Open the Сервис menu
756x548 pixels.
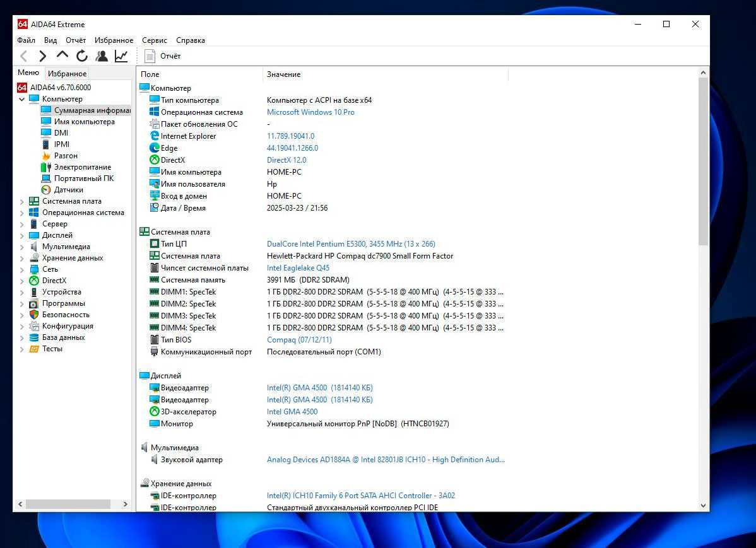pyautogui.click(x=154, y=40)
